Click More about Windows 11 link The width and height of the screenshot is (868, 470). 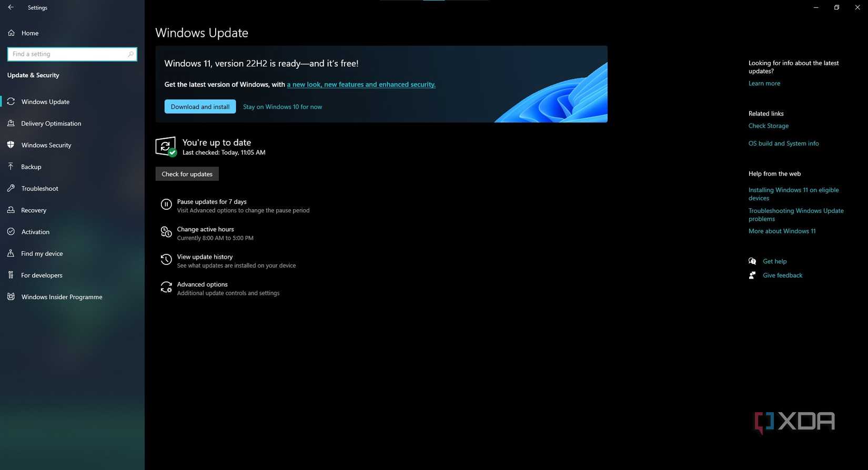782,231
